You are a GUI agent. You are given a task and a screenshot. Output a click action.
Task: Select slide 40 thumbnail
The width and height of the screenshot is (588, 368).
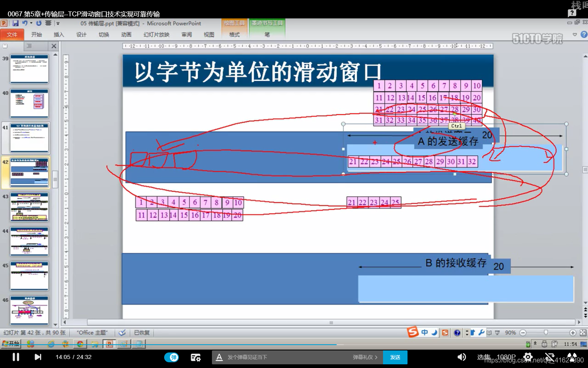(29, 103)
